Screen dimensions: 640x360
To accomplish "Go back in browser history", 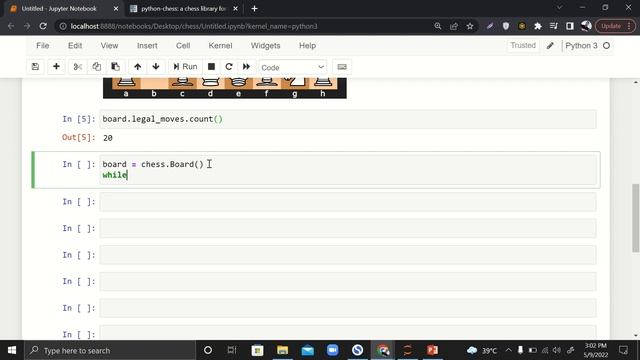I will [x=11, y=26].
